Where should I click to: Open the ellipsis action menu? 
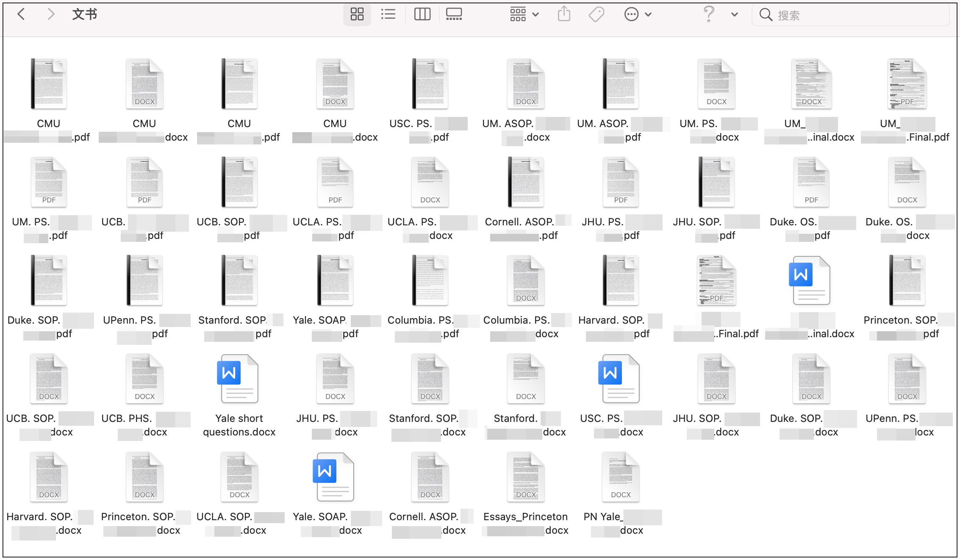pyautogui.click(x=638, y=14)
